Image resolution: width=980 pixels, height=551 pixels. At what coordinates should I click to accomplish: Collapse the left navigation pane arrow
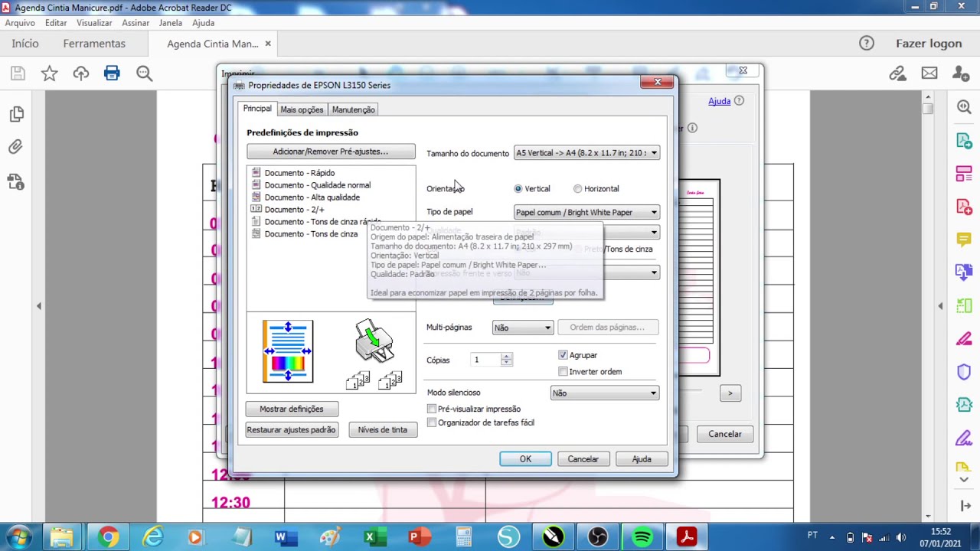pyautogui.click(x=39, y=306)
